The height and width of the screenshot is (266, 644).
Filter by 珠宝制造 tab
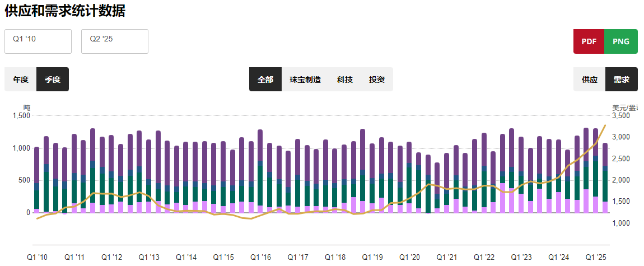click(305, 80)
